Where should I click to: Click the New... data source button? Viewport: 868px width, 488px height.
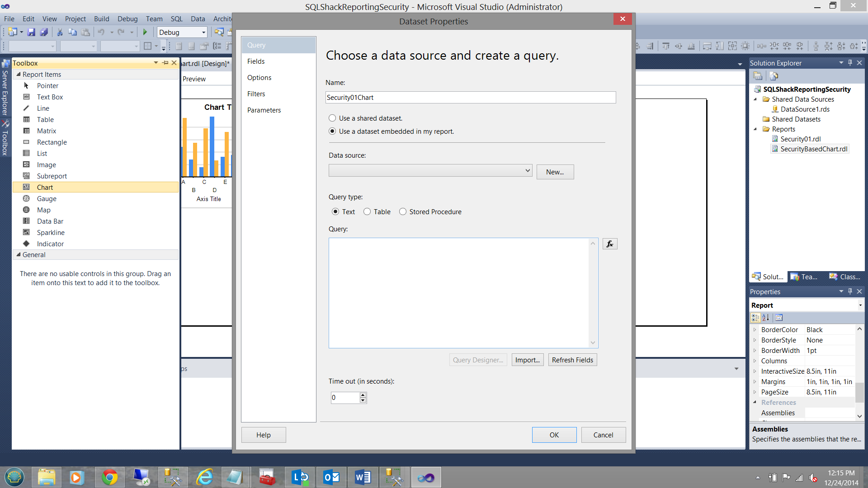coord(555,172)
